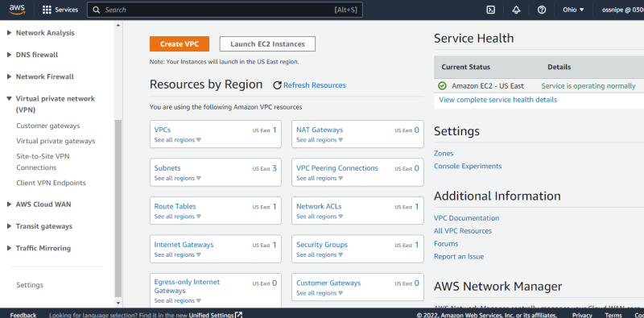The width and height of the screenshot is (644, 318).
Task: Collapse the Virtual private network (VPN) section
Action: coord(10,98)
